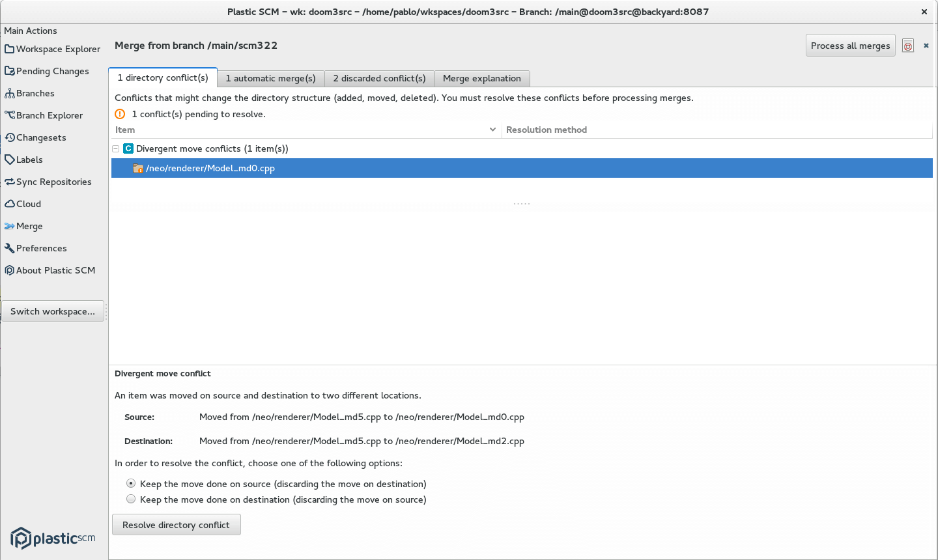
Task: Click the 'Divergent move conflicts (1 item(s))' row text
Action: click(x=212, y=148)
